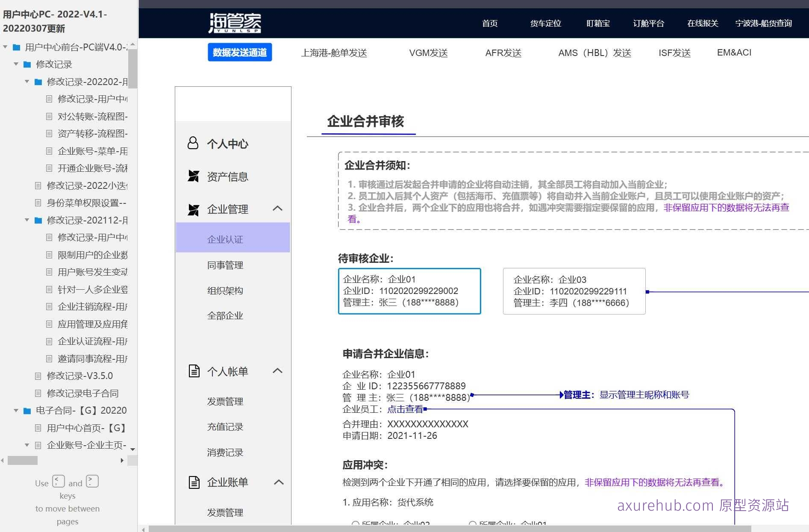
Task: Click folder icon of 用户中心前台-PC端V4.0
Action: point(17,47)
